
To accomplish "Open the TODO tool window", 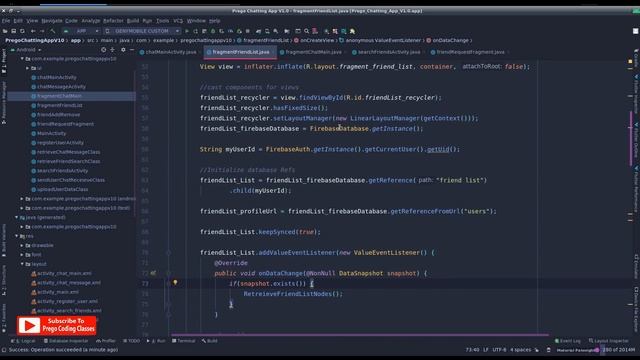I will click(x=131, y=341).
